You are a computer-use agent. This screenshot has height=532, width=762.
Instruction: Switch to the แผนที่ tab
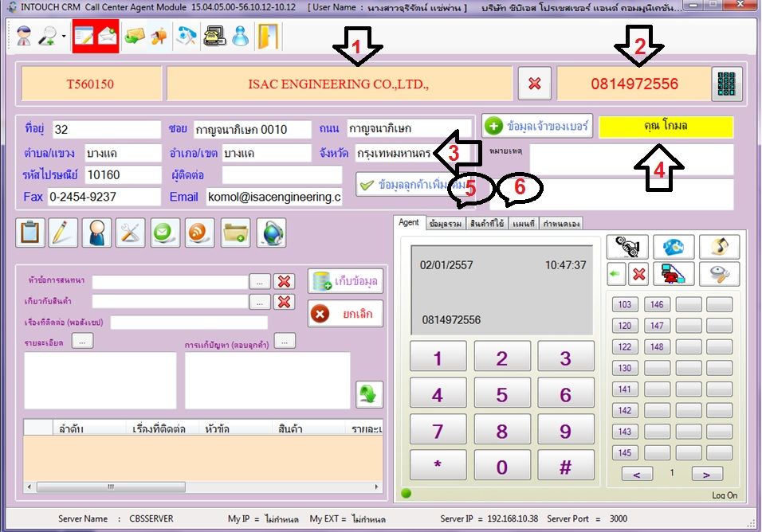point(524,224)
